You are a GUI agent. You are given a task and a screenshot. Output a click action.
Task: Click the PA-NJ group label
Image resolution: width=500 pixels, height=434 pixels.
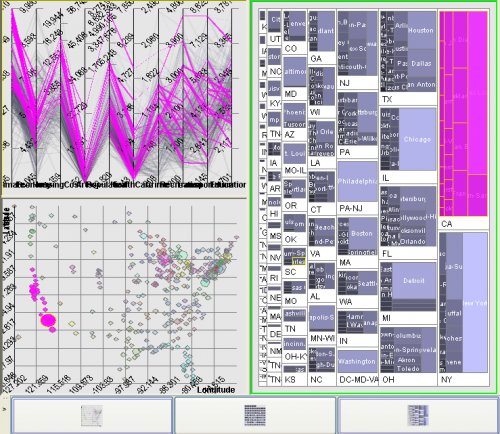click(x=350, y=209)
